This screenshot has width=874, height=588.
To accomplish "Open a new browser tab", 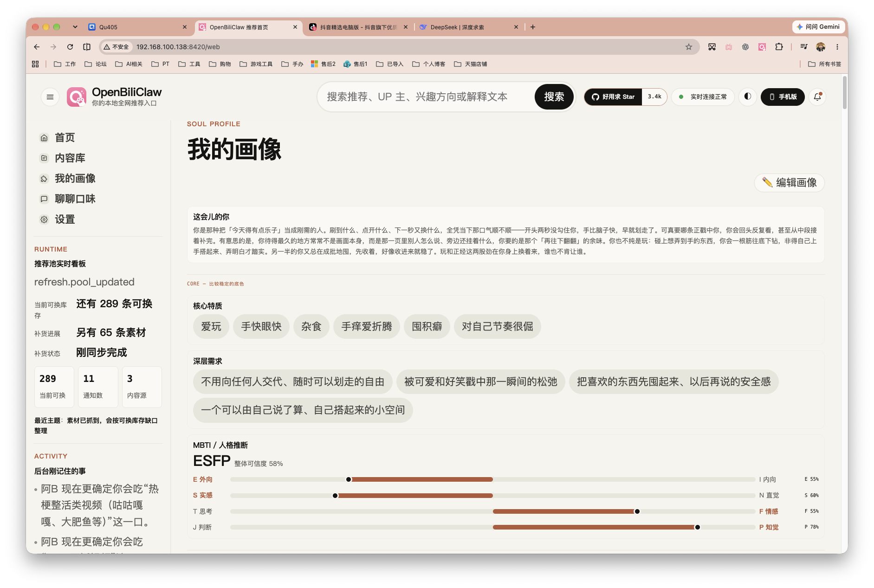I will 533,27.
